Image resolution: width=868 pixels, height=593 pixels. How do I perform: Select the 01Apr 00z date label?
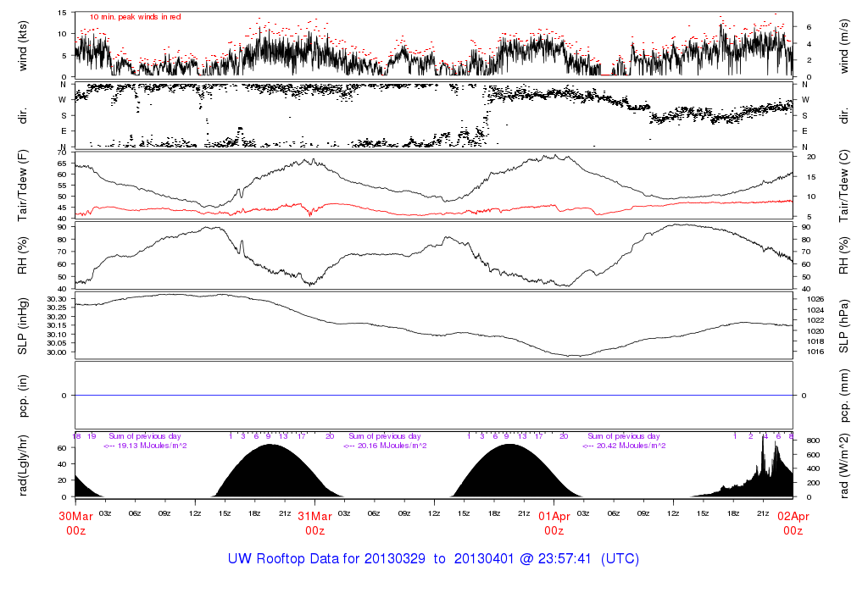coord(554,523)
